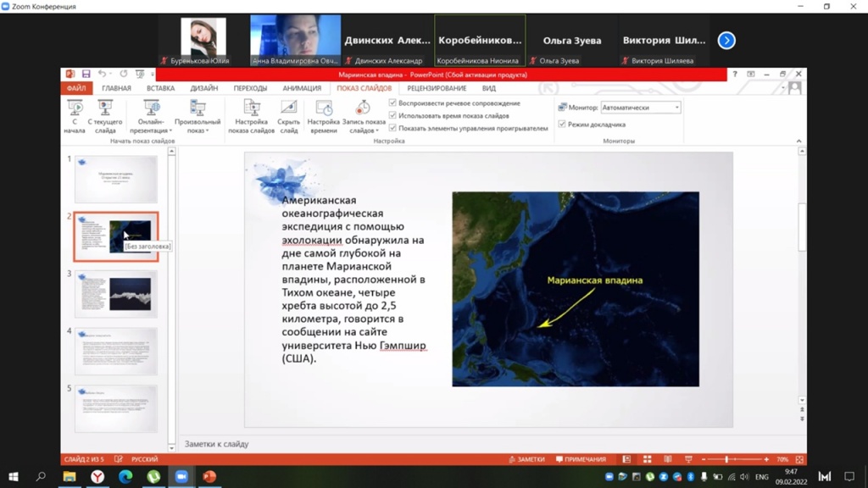Expand the Произвольный показ dropdown
This screenshot has height=488, width=868.
tap(198, 126)
